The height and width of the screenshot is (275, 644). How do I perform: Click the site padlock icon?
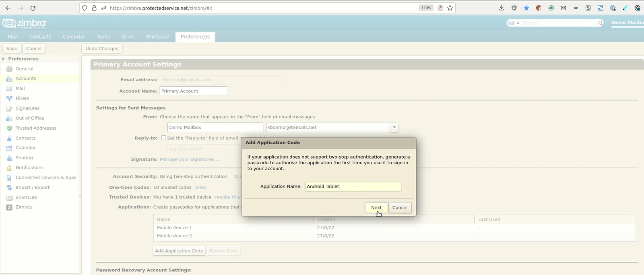click(x=94, y=8)
